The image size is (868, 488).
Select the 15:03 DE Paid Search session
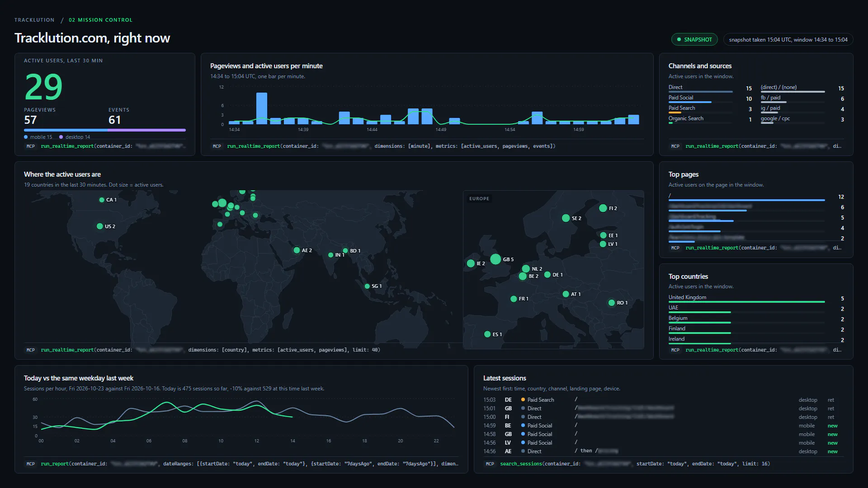coord(663,400)
